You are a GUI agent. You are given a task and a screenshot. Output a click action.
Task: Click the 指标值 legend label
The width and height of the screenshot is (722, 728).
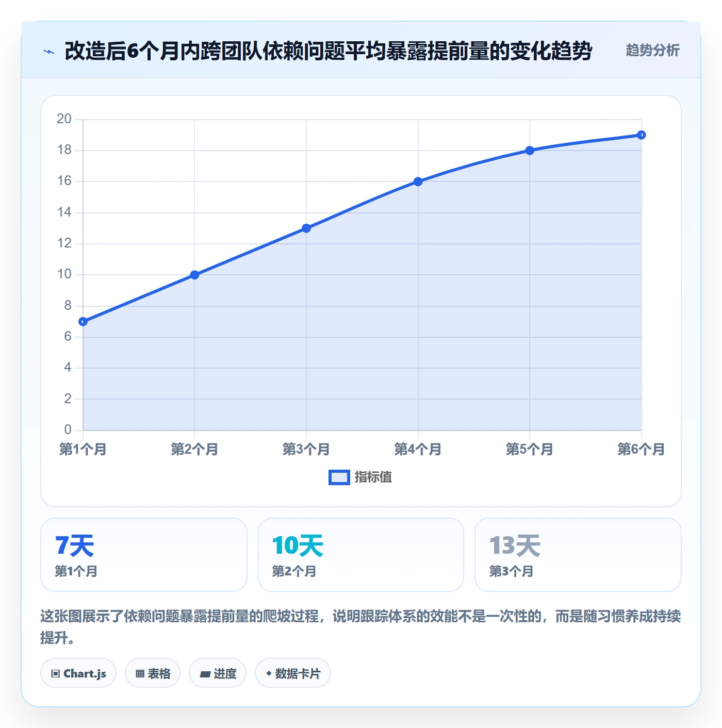coord(373,477)
